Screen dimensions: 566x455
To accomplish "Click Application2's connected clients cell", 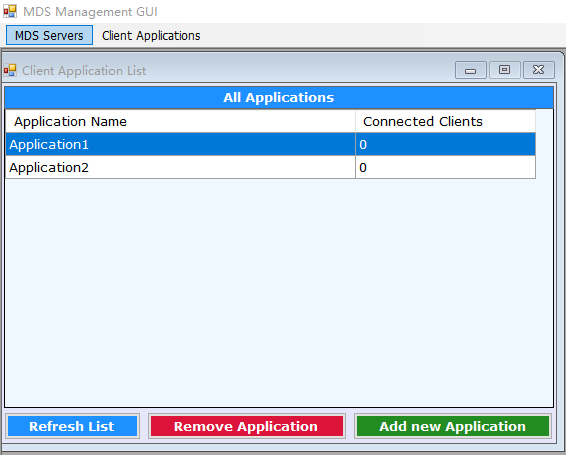I will coord(445,168).
